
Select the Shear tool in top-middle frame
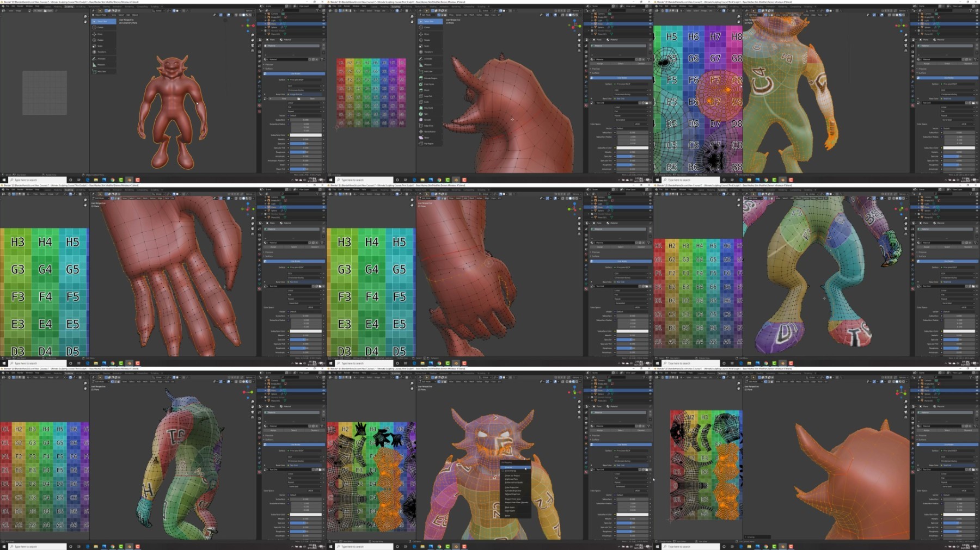[430, 138]
